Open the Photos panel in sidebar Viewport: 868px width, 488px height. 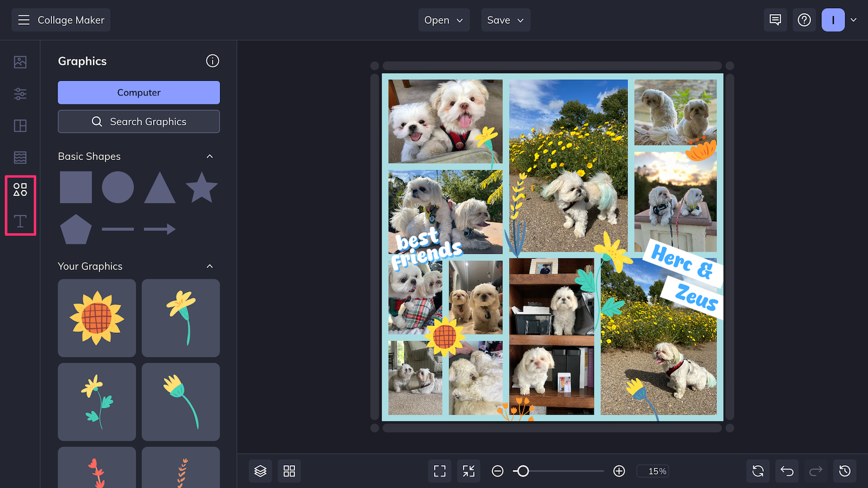(x=20, y=62)
